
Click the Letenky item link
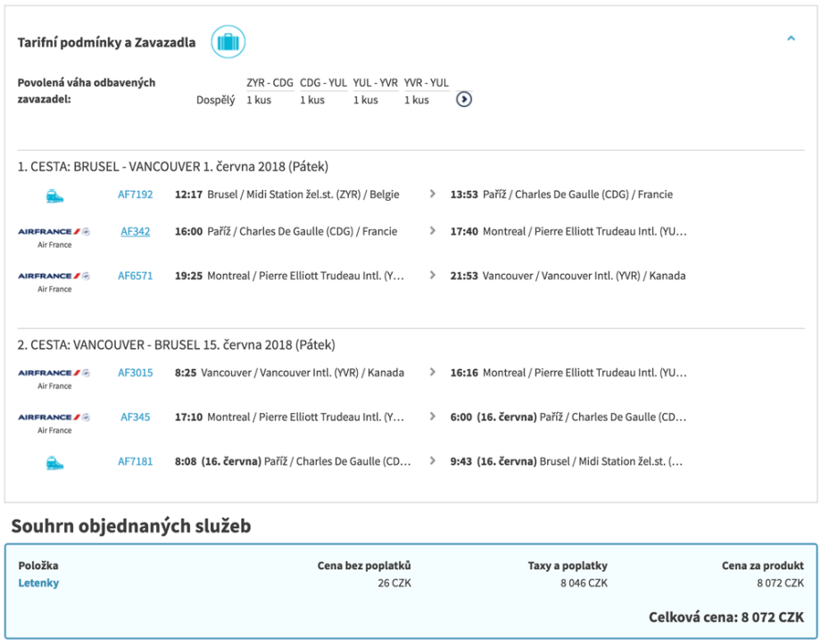pos(38,583)
